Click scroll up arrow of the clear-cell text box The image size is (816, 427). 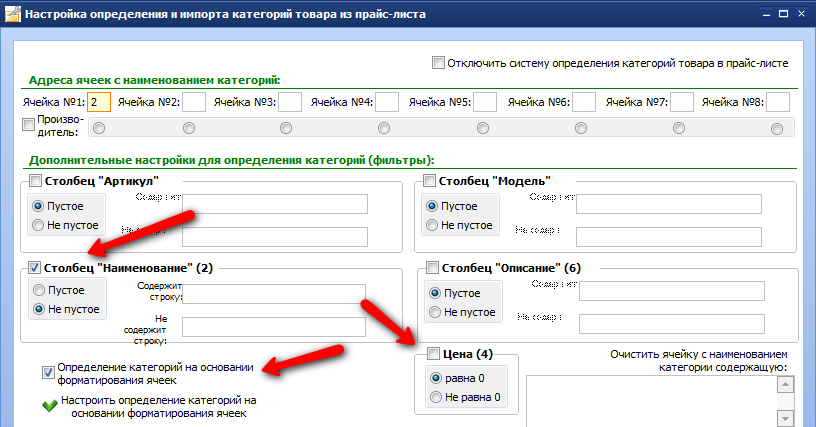(785, 384)
